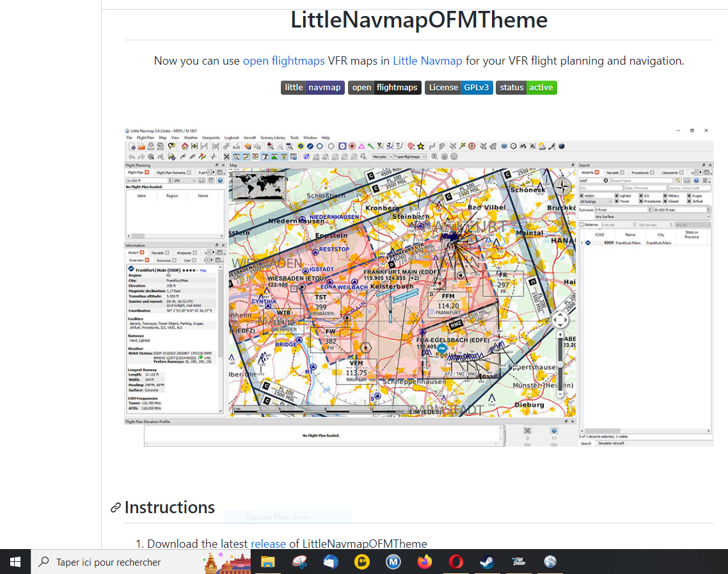
Task: Open File Explorer from the taskbar
Action: coord(267,562)
